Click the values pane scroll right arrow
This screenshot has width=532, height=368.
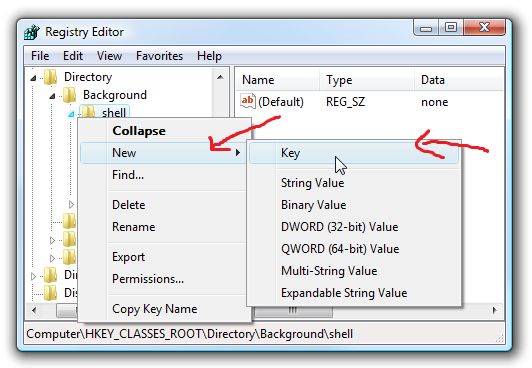click(495, 310)
